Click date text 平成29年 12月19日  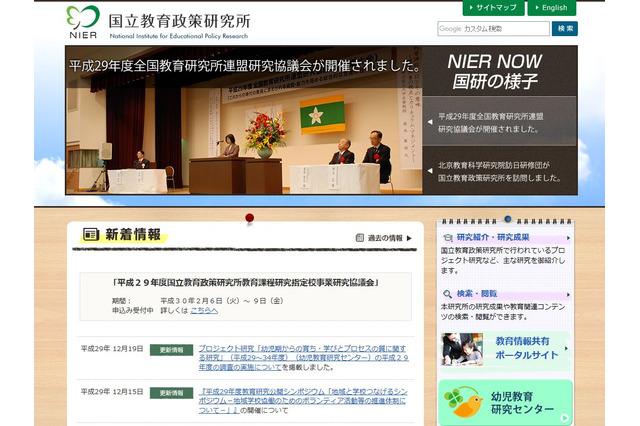[x=112, y=348]
